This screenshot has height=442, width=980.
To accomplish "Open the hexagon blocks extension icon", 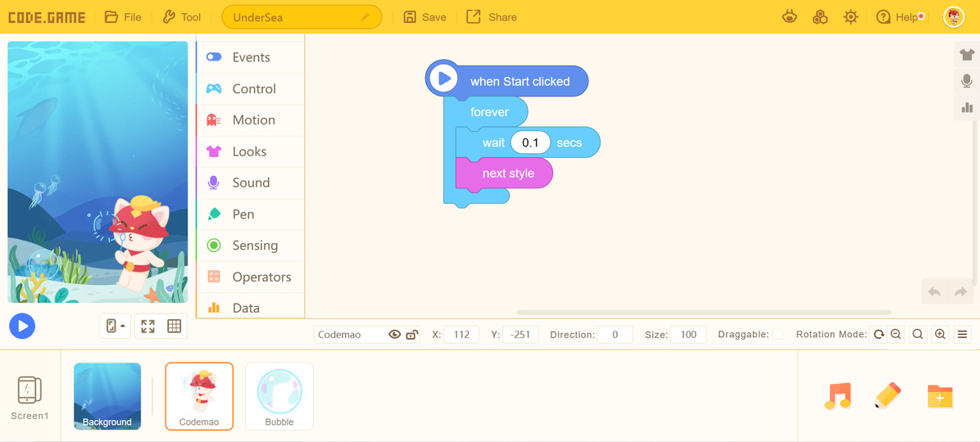I will click(x=820, y=17).
